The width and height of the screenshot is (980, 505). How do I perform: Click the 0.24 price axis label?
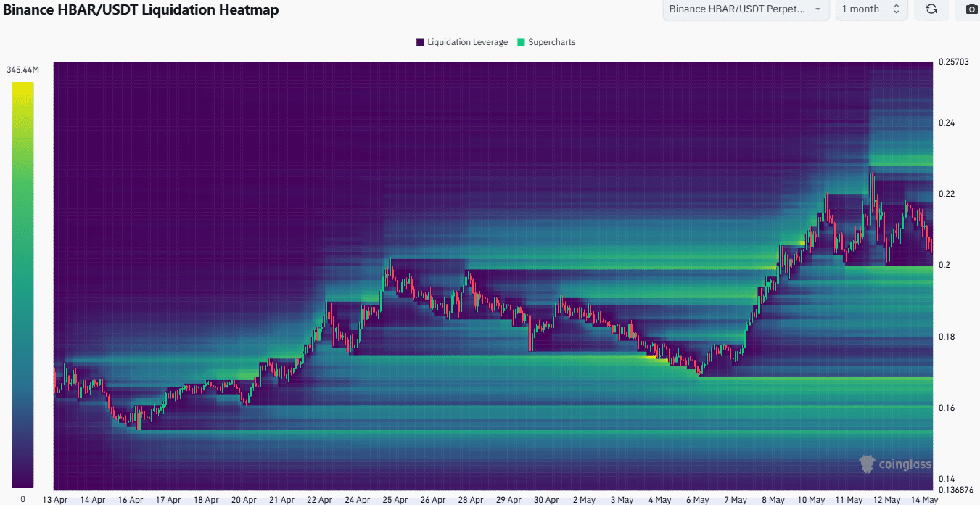[946, 123]
